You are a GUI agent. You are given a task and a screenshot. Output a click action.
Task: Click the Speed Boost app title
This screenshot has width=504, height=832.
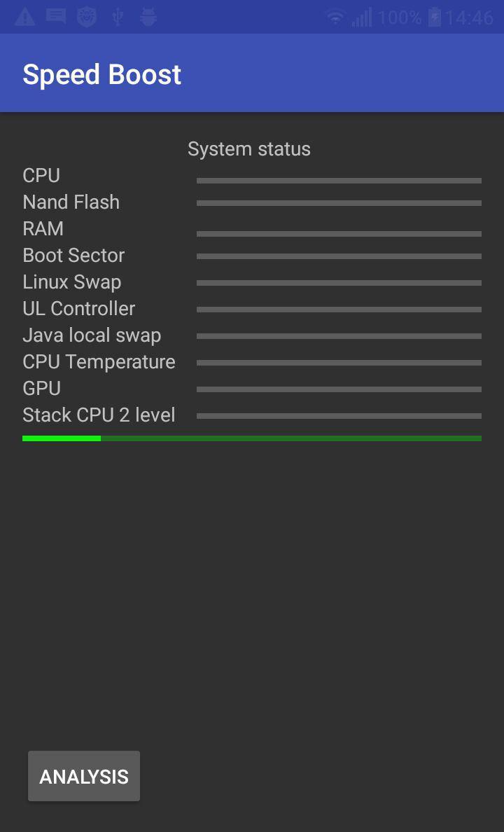point(102,74)
